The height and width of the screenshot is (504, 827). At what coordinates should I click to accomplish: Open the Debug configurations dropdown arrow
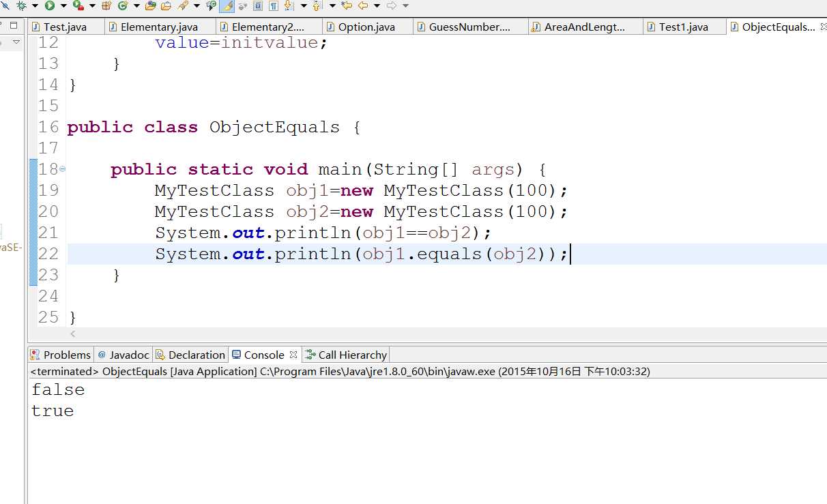pyautogui.click(x=35, y=6)
